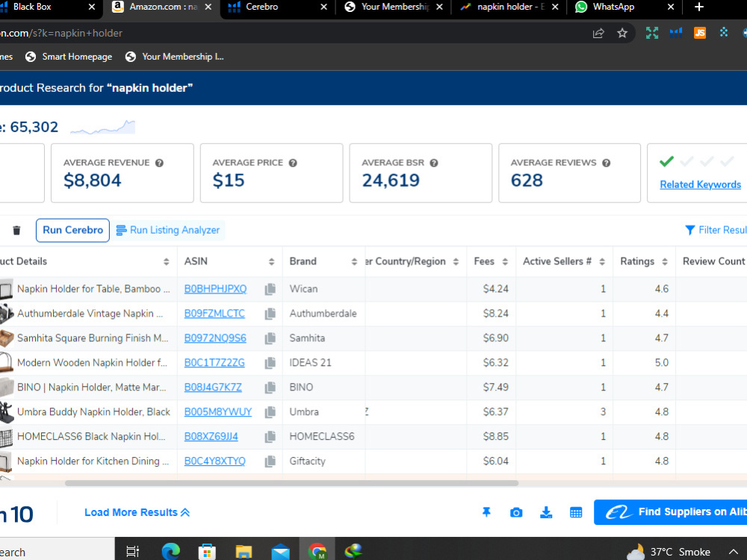Click the bookmark star in address bar
This screenshot has height=560, width=747.
tap(622, 33)
